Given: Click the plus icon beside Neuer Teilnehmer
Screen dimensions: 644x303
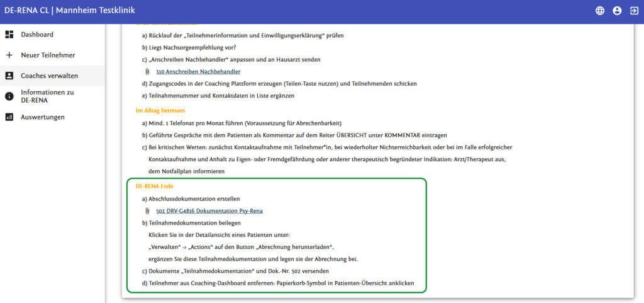Looking at the screenshot, I should [9, 55].
